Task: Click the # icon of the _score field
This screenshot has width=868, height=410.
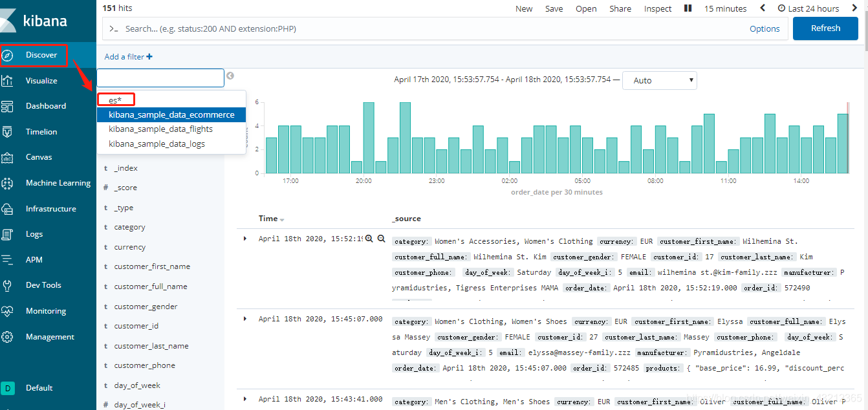Action: [x=105, y=188]
